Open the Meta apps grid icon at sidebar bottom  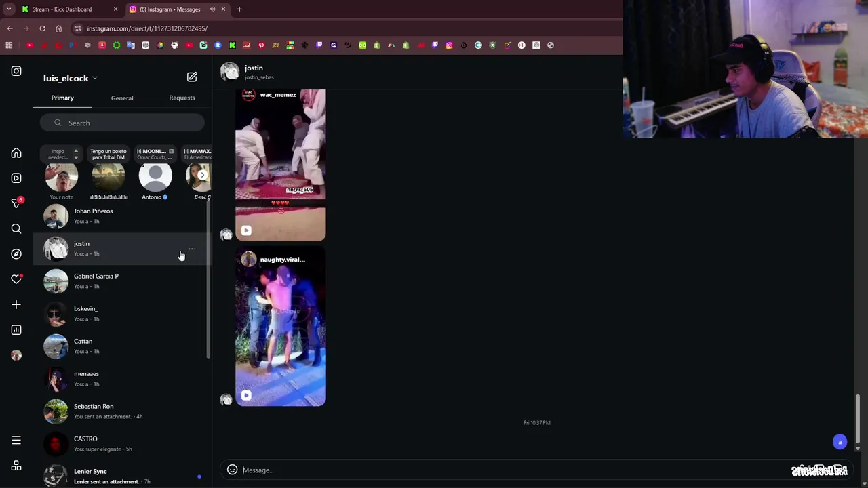click(16, 466)
